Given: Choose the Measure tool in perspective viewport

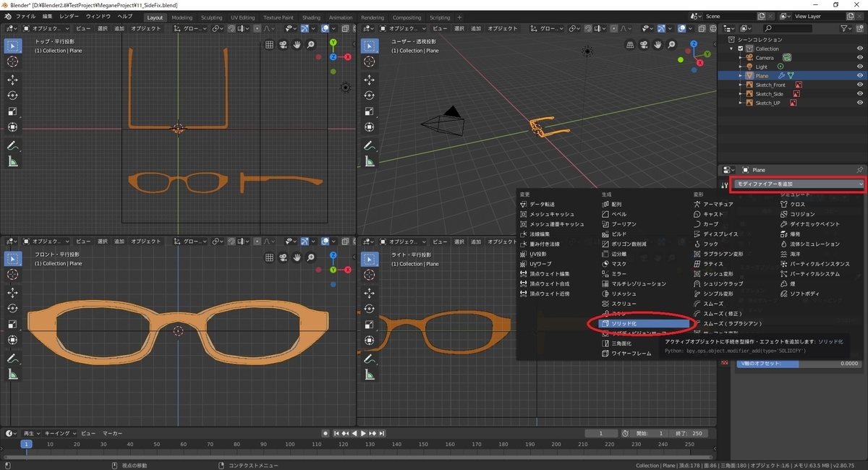Looking at the screenshot, I should [x=370, y=161].
